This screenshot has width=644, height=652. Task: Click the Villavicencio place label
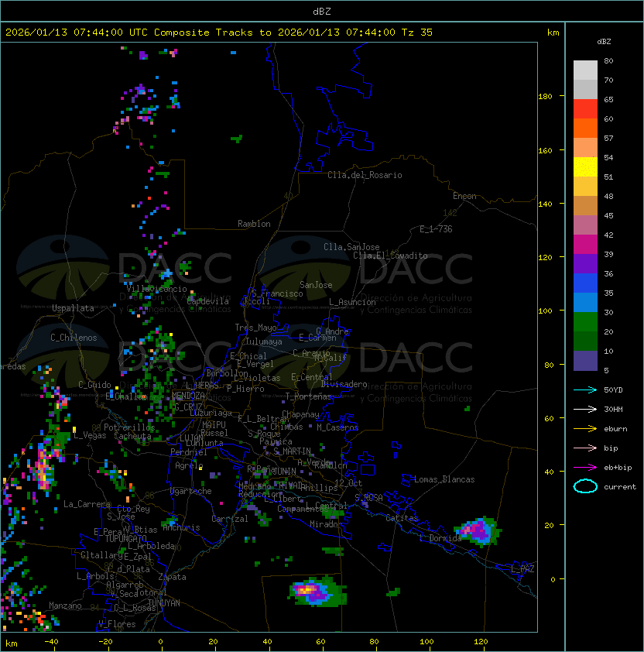(x=156, y=289)
